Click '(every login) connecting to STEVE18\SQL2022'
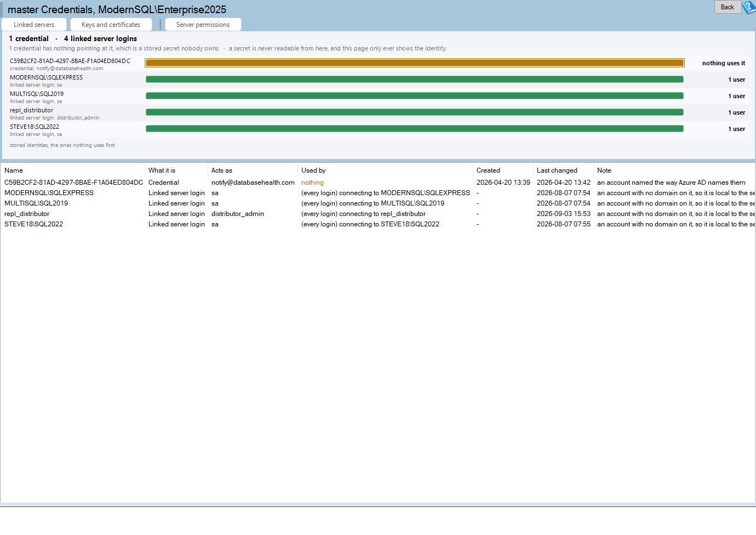The image size is (756, 535). [370, 224]
